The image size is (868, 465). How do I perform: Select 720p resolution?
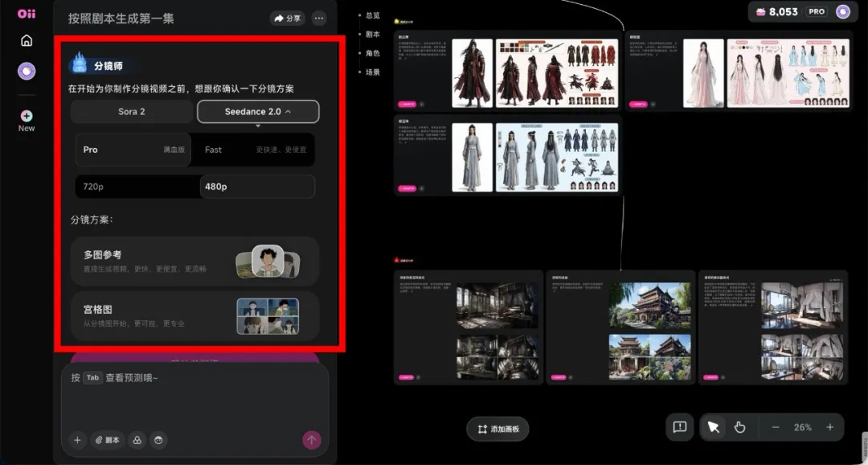click(138, 187)
